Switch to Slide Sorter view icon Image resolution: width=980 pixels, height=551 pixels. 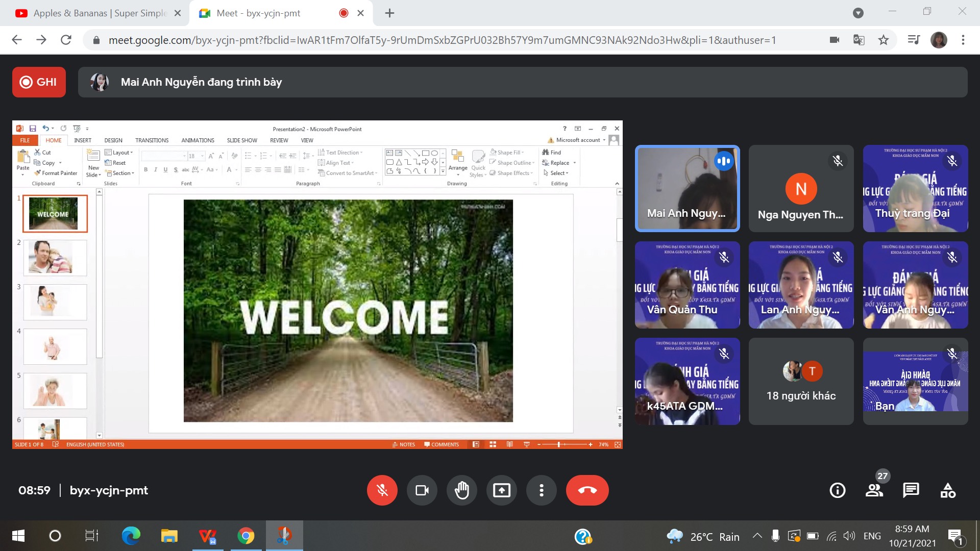point(493,444)
